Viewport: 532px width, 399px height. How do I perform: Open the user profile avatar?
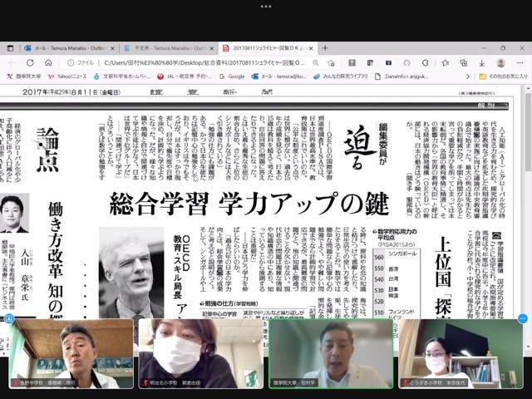500,63
